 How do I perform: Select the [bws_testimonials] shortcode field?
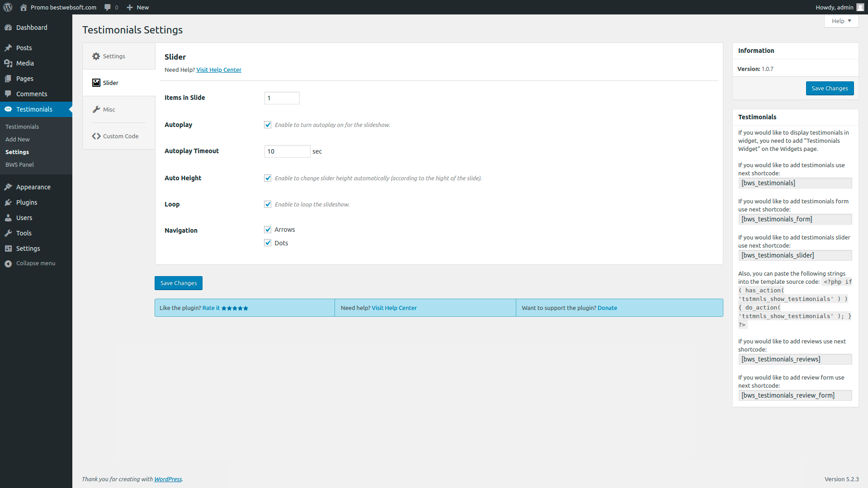point(795,183)
